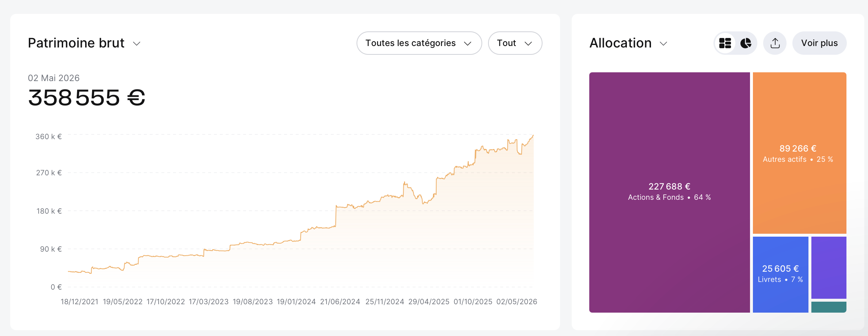This screenshot has width=868, height=336.
Task: Click the unlabeled violet allocation tile
Action: tap(829, 267)
